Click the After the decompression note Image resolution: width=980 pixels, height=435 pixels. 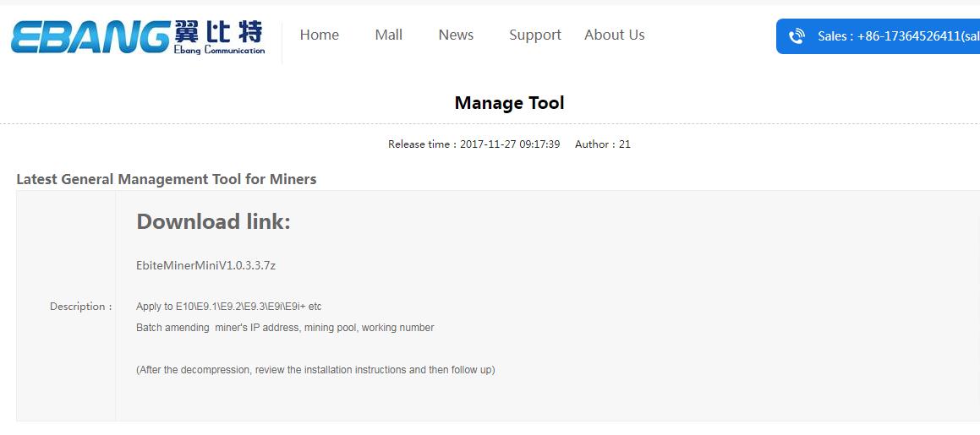pos(315,370)
